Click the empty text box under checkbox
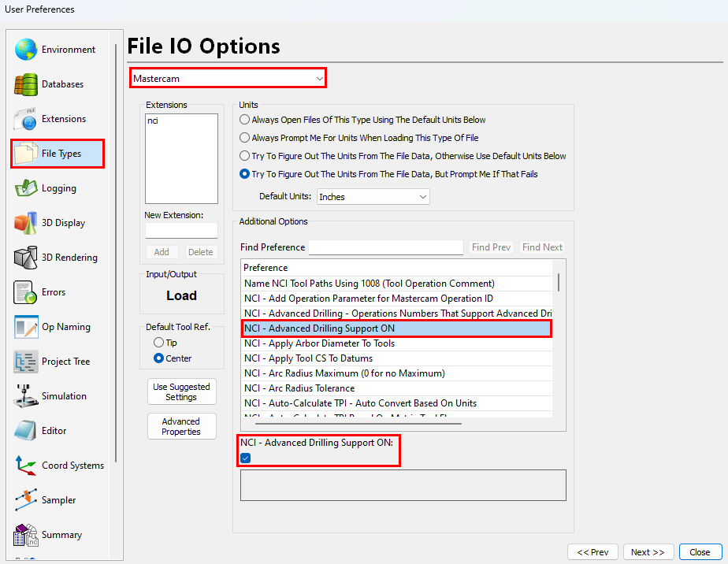Image resolution: width=728 pixels, height=564 pixels. [403, 485]
